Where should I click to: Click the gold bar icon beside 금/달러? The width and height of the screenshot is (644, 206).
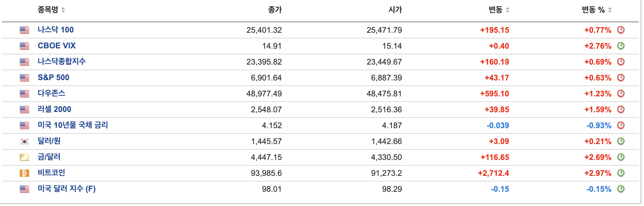point(24,157)
